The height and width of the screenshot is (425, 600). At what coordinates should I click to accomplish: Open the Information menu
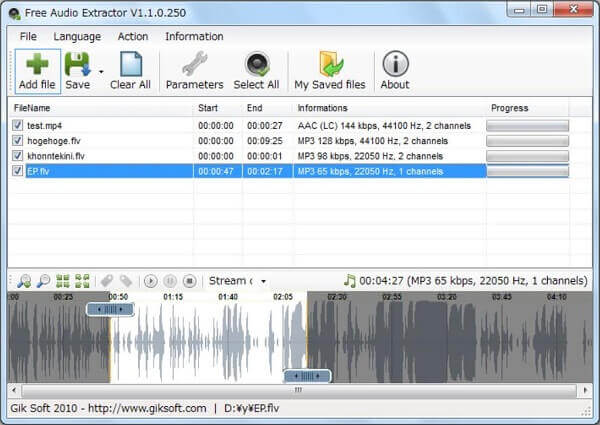point(194,36)
